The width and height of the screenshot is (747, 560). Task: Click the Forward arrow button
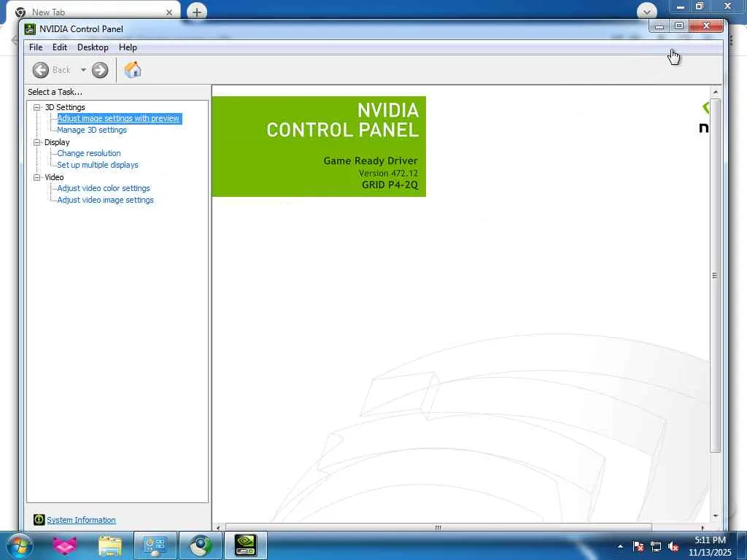[x=100, y=70]
